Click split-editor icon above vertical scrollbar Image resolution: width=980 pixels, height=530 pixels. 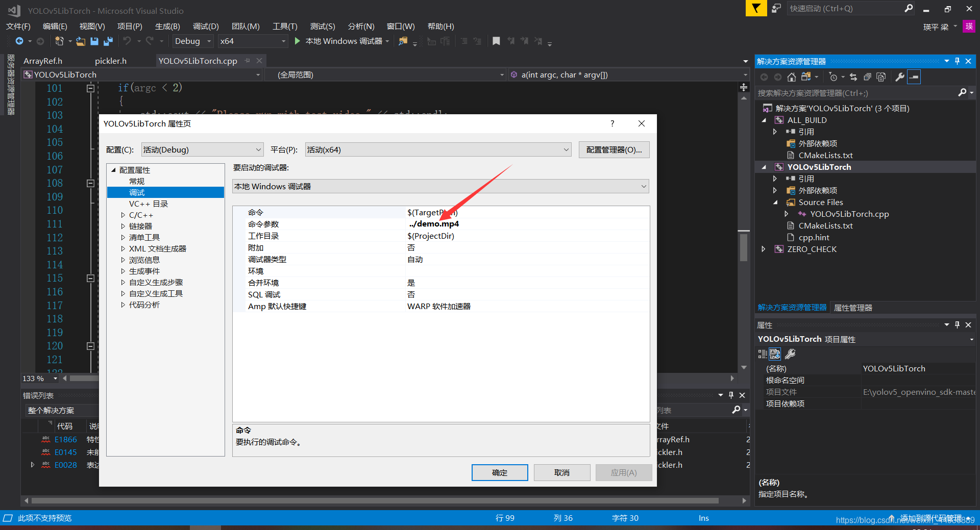point(744,88)
